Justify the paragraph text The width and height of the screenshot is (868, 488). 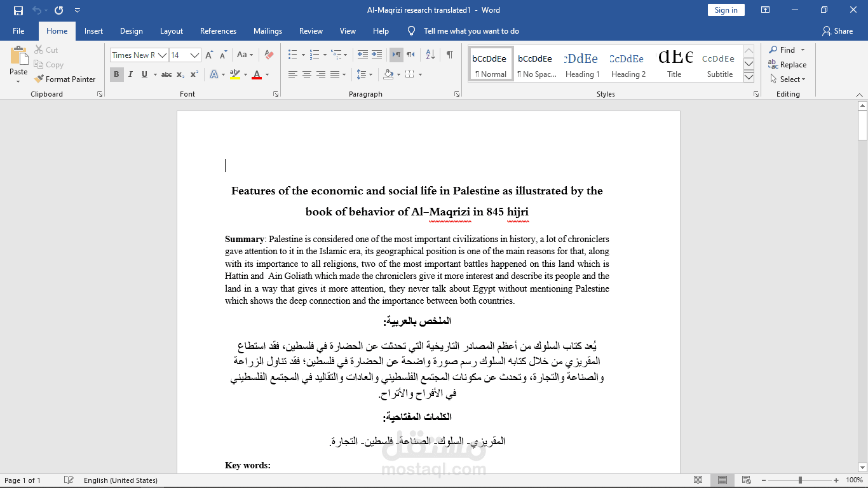pyautogui.click(x=334, y=74)
